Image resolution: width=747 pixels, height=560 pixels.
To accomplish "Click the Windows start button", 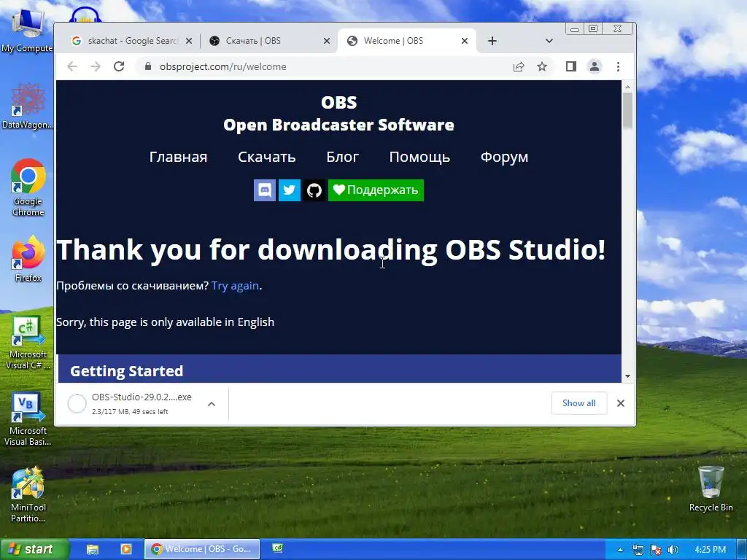I will tap(34, 549).
